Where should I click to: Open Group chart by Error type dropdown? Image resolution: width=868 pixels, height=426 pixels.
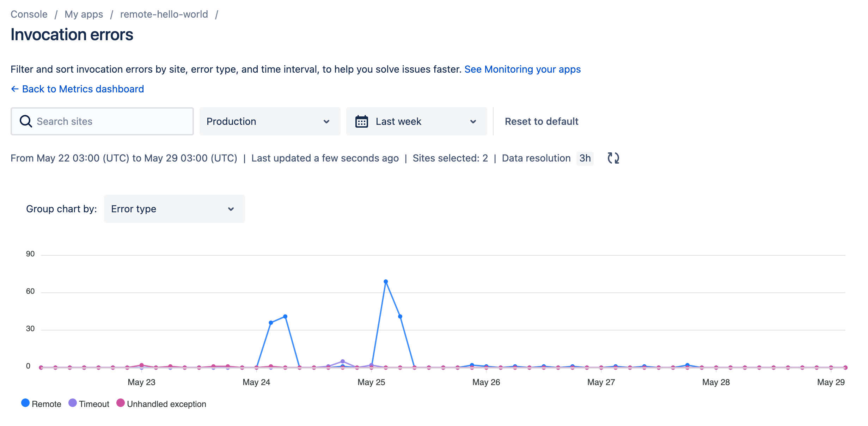[x=174, y=209]
